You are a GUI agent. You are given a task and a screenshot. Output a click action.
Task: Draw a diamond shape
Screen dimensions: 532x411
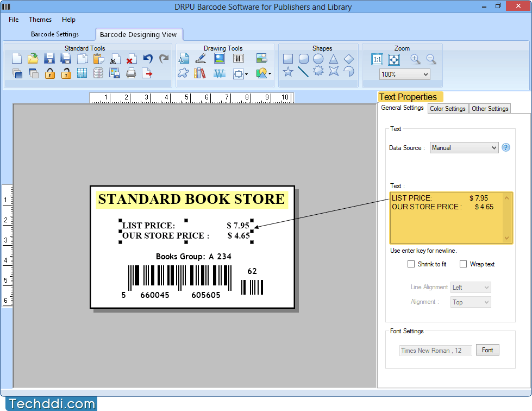(x=349, y=59)
